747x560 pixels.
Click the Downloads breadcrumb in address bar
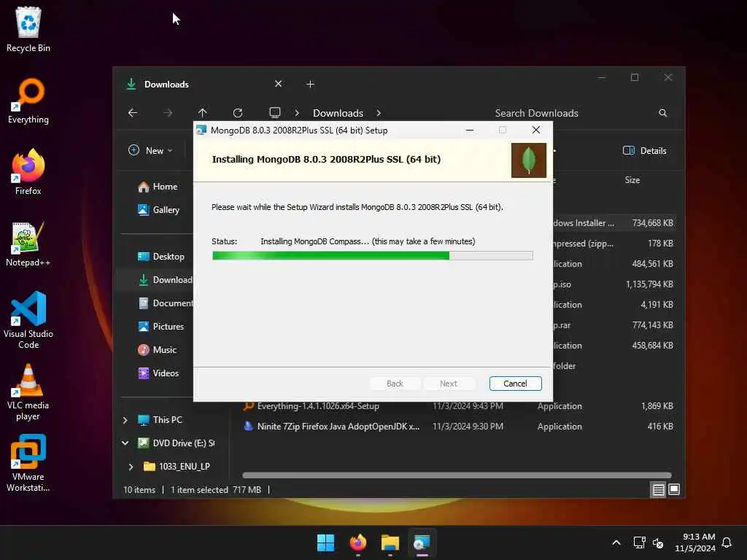pos(338,113)
